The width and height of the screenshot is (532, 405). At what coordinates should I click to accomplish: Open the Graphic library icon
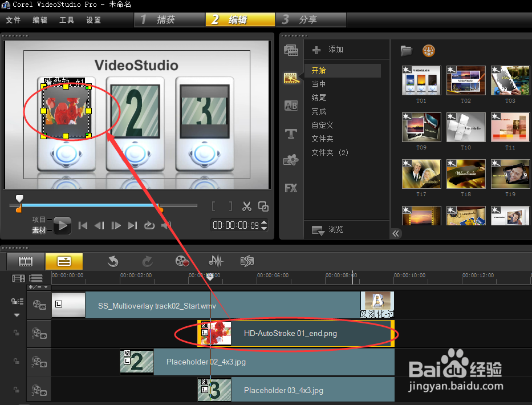click(291, 160)
